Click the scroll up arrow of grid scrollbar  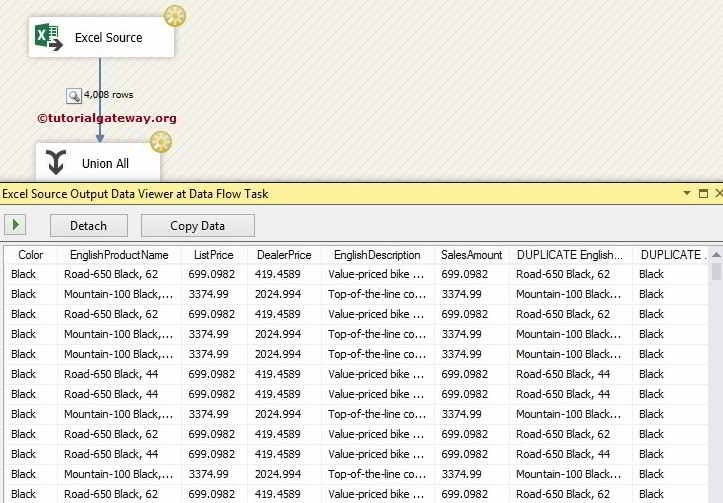[x=716, y=254]
